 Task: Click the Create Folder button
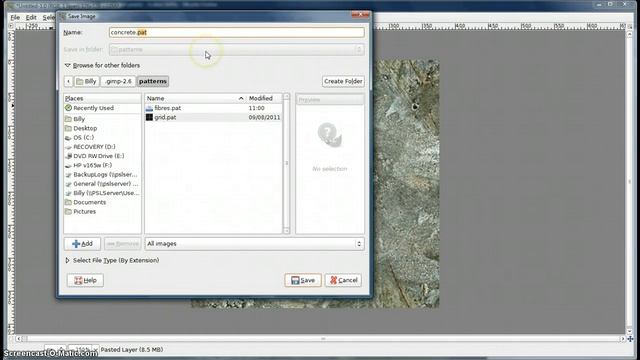tap(343, 81)
